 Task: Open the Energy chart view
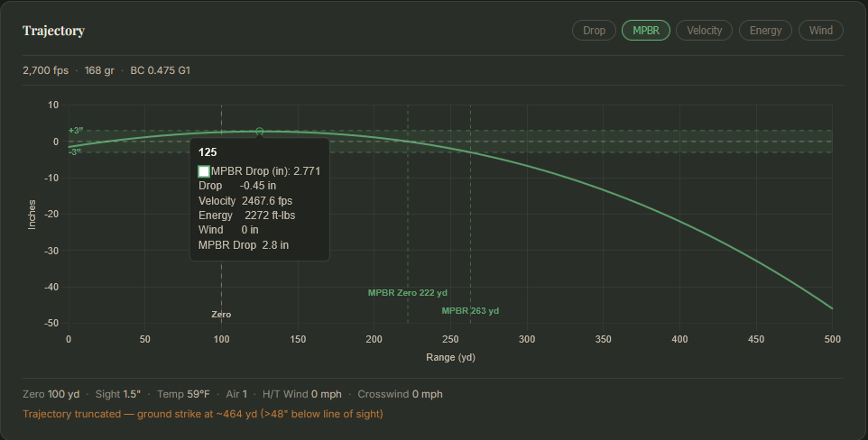[765, 31]
